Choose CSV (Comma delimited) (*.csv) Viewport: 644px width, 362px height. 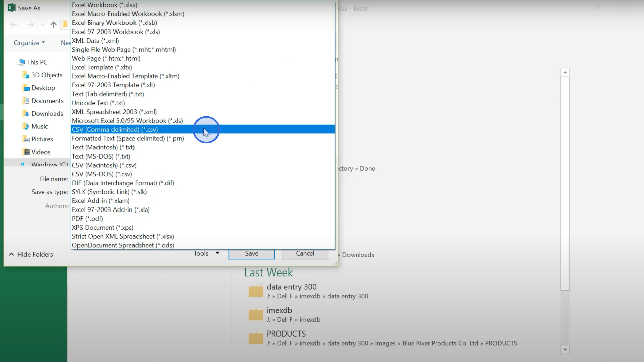(203, 129)
